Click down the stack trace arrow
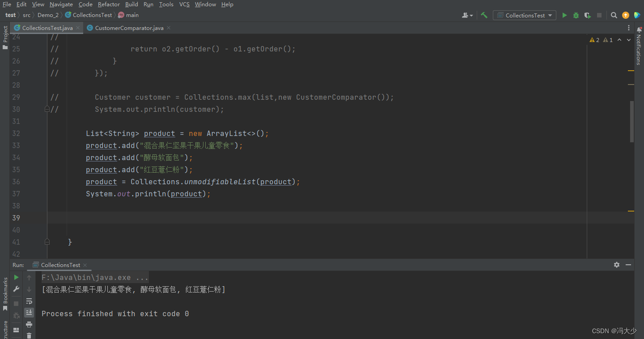This screenshot has width=644, height=339. click(x=29, y=289)
